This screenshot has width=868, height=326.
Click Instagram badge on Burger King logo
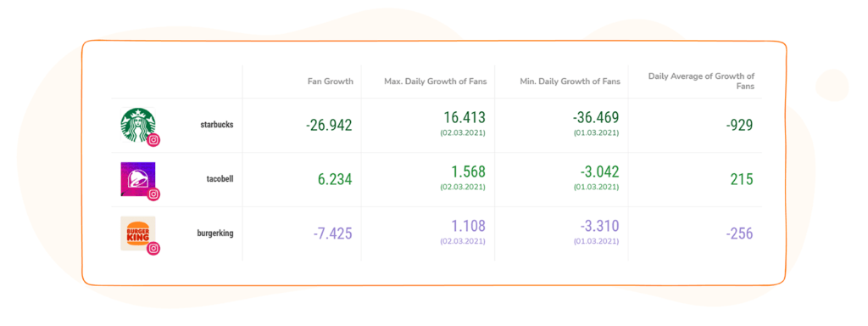(x=154, y=249)
